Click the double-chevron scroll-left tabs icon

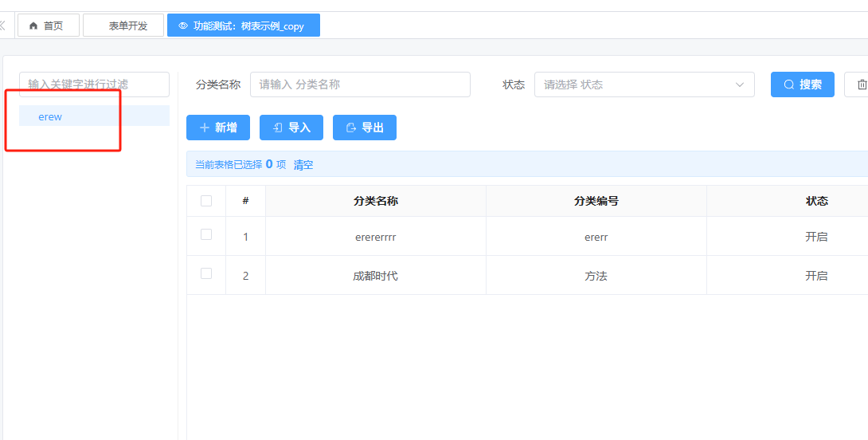click(x=2, y=26)
